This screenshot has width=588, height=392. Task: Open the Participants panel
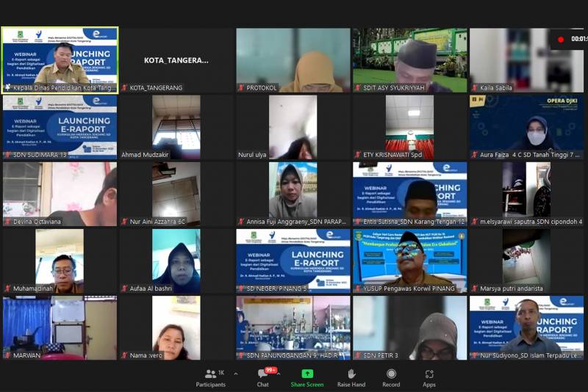coord(210,377)
